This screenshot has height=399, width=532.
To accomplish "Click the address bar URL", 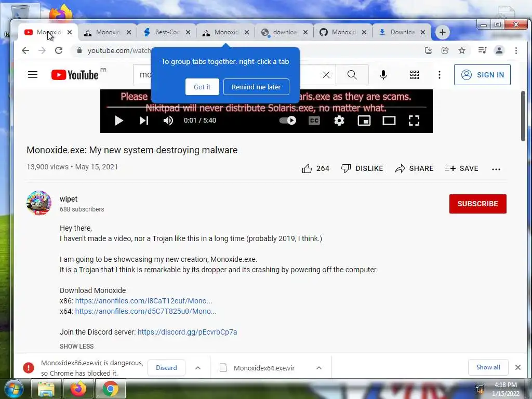I will point(119,50).
